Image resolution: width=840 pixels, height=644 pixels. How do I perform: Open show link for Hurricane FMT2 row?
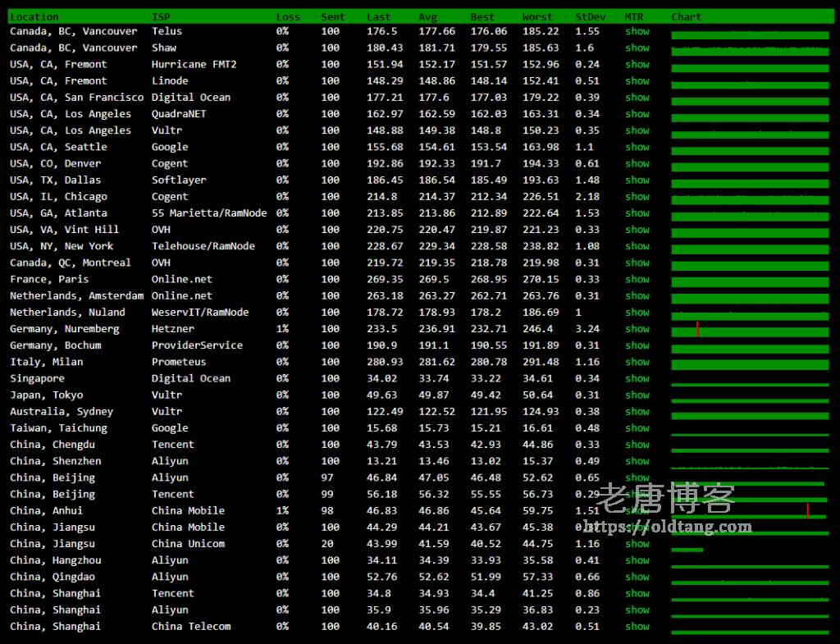(637, 64)
